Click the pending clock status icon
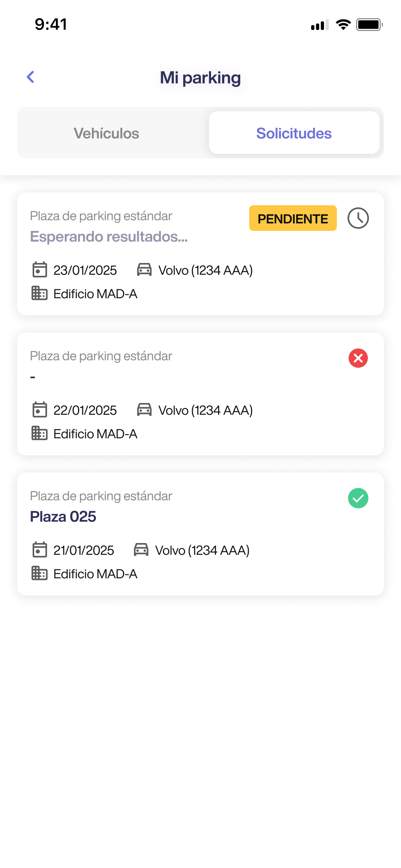 pyautogui.click(x=358, y=218)
